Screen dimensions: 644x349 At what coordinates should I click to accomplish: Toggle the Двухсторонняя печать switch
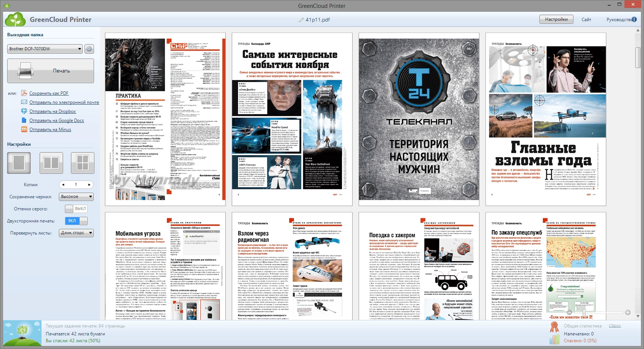coord(76,221)
